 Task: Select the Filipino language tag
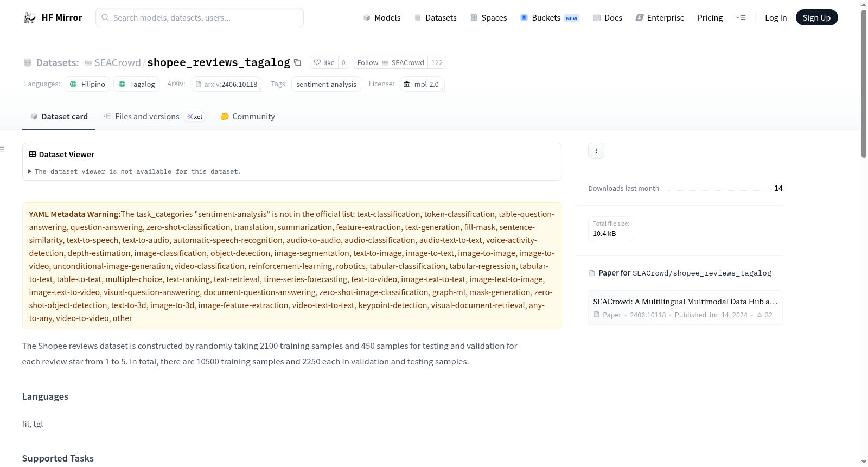coord(87,84)
